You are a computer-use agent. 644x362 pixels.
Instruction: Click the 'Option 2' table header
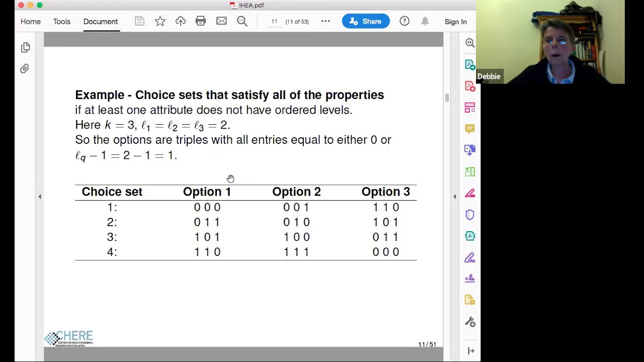[296, 192]
